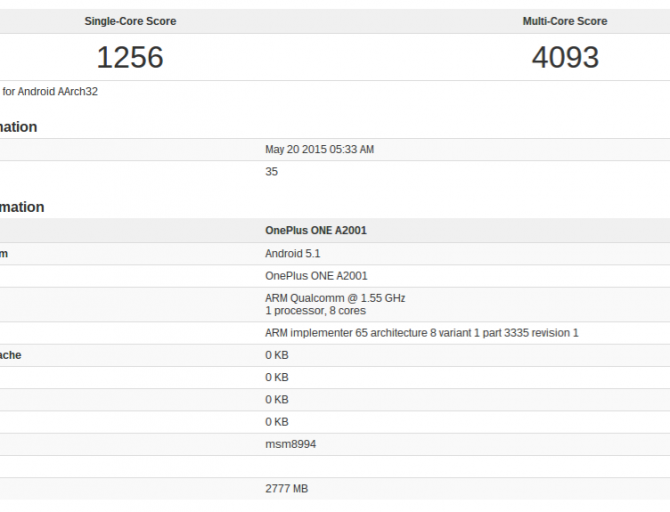Click the '1 processor, 8 cores' text
Screen dimensions: 670x512
(x=314, y=311)
